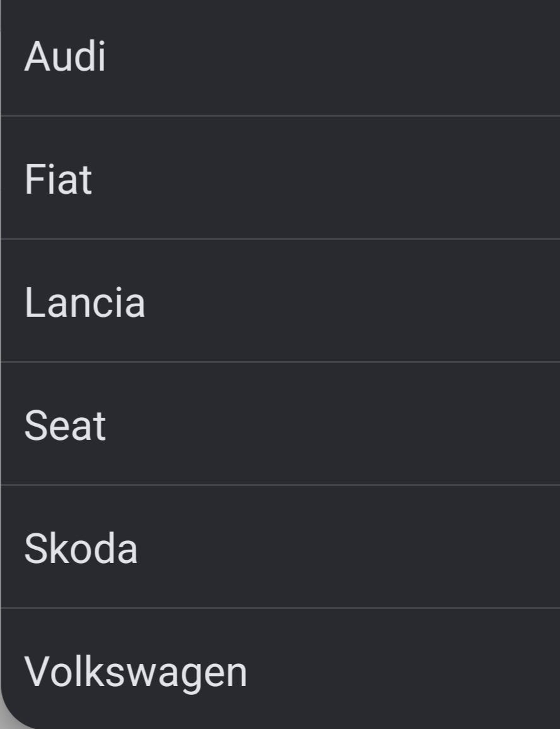Tap the first list item, Audi
The width and height of the screenshot is (560, 729).
pyautogui.click(x=66, y=57)
